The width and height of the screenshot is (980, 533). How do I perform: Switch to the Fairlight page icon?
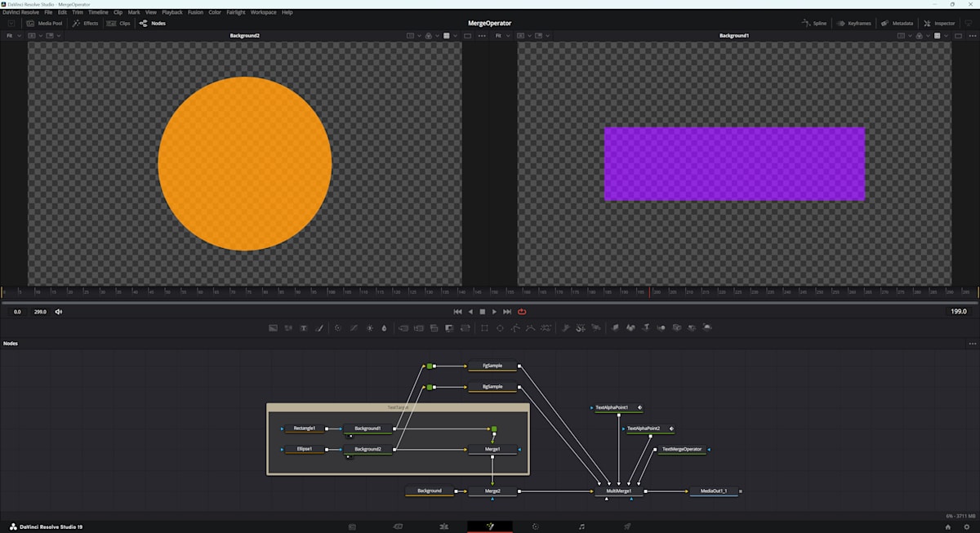click(581, 527)
